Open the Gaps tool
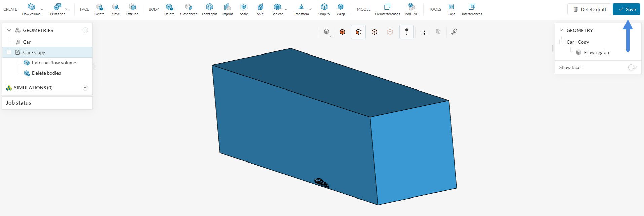 click(451, 9)
